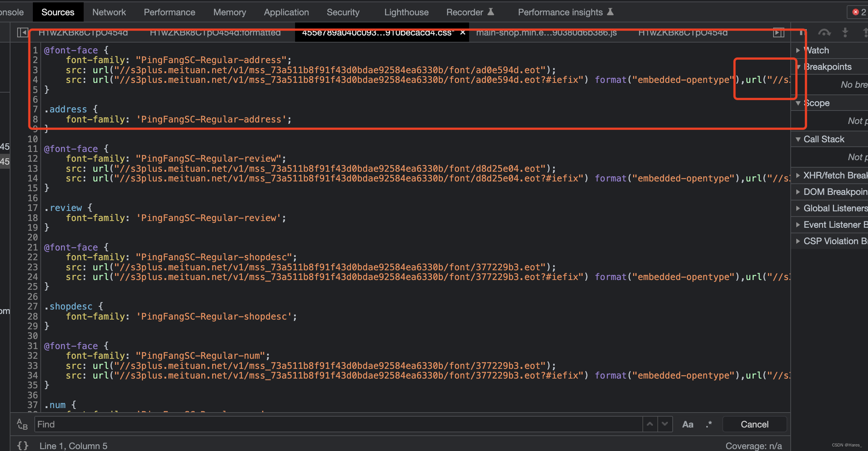Click the pretty print braces icon
The image size is (868, 451).
(x=23, y=445)
